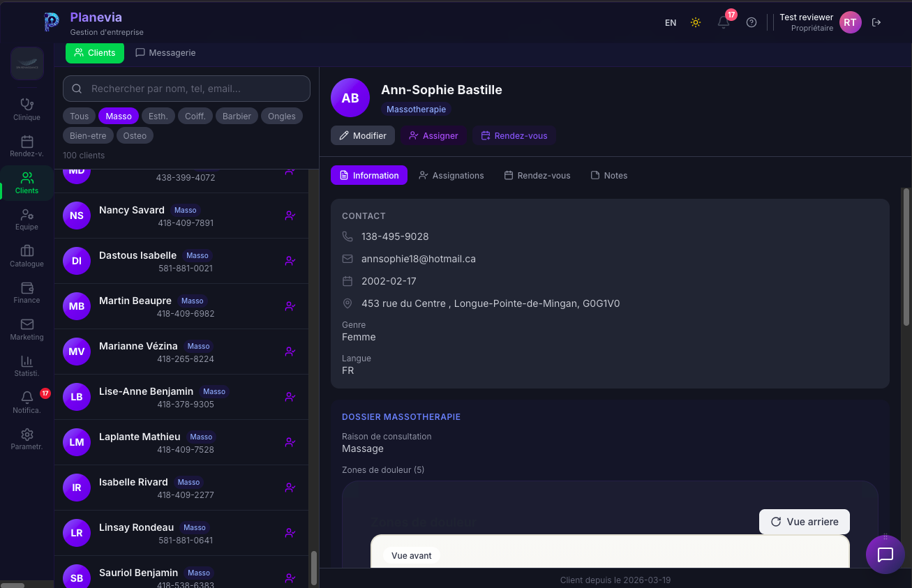Open Lise-Anne Benjamin client row
The height and width of the screenshot is (588, 912).
pyautogui.click(x=181, y=397)
